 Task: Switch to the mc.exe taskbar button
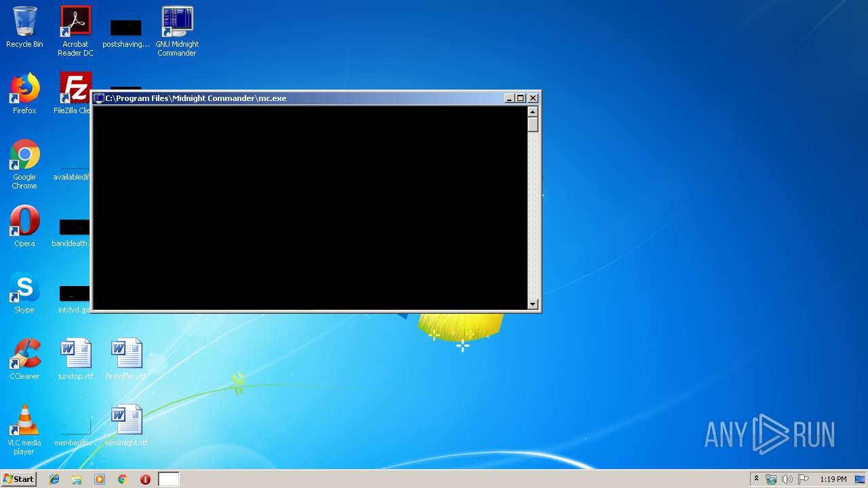click(169, 479)
